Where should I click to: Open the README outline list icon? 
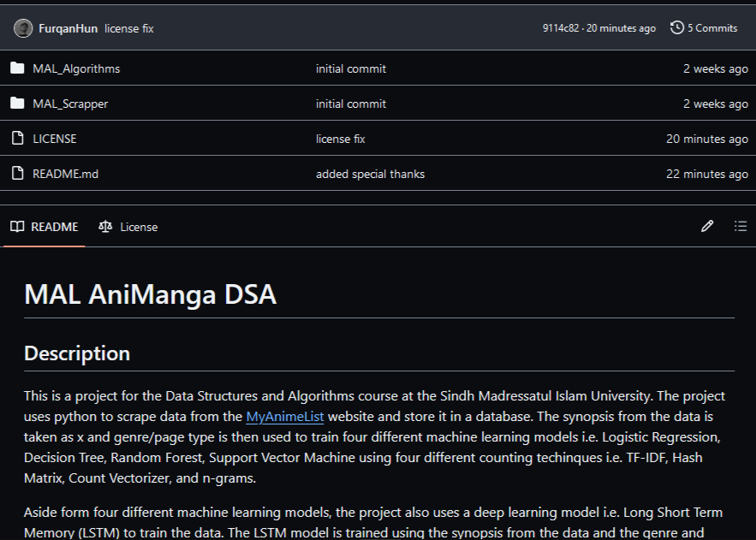click(741, 226)
